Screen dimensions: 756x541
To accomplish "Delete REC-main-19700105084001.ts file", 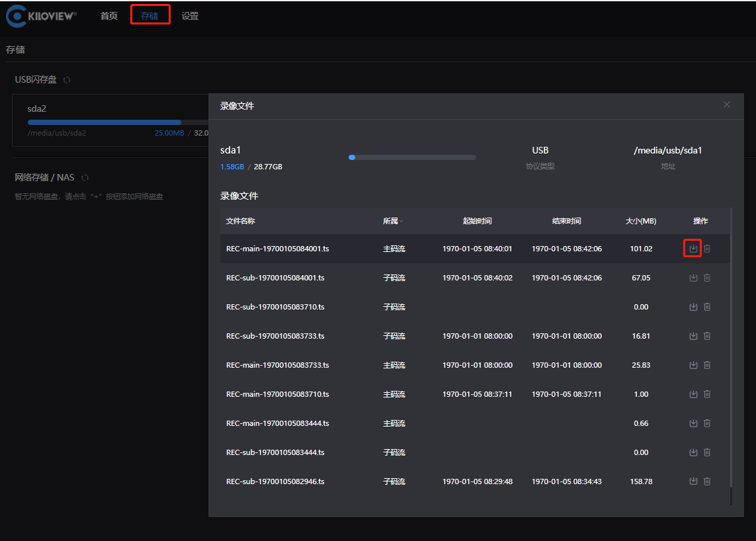I will [x=707, y=249].
